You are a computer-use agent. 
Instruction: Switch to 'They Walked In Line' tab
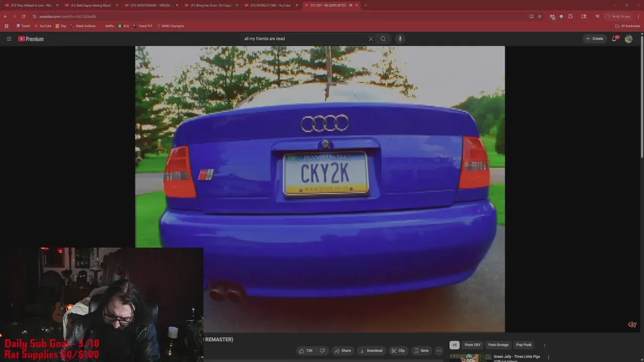(31, 5)
